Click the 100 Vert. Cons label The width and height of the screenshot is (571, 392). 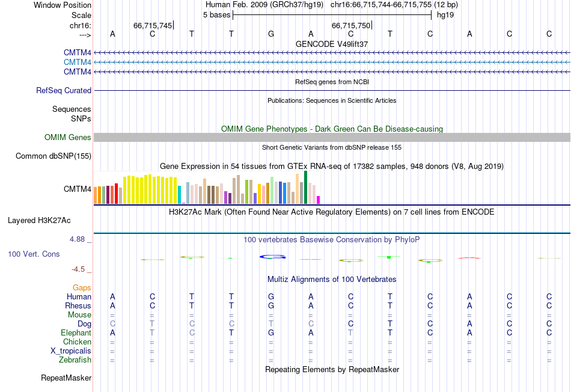(34, 254)
